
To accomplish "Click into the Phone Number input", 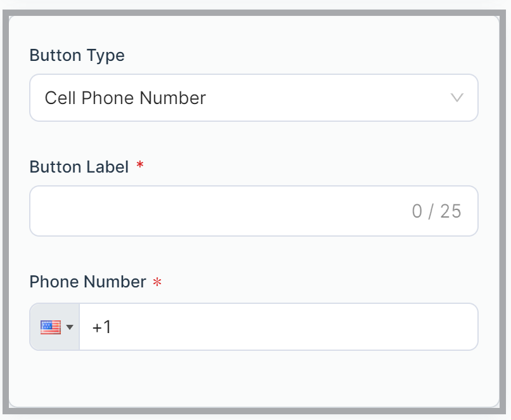I will pyautogui.click(x=278, y=327).
